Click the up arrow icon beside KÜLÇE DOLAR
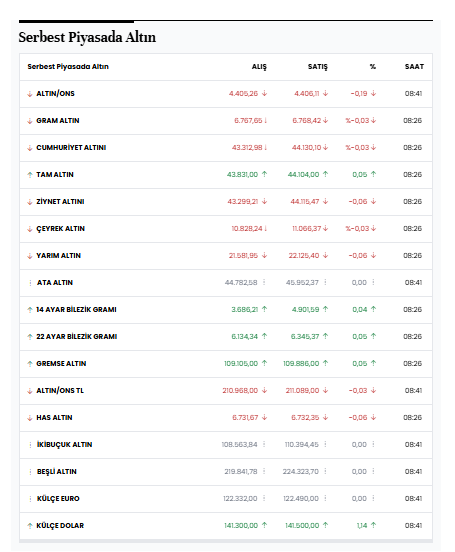455x552 pixels. (x=30, y=526)
